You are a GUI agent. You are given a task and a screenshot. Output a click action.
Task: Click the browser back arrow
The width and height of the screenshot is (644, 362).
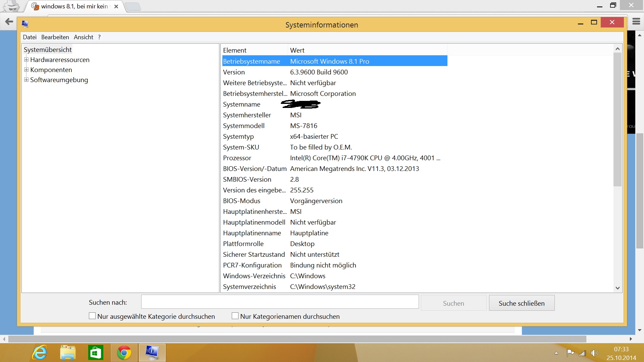tap(9, 22)
